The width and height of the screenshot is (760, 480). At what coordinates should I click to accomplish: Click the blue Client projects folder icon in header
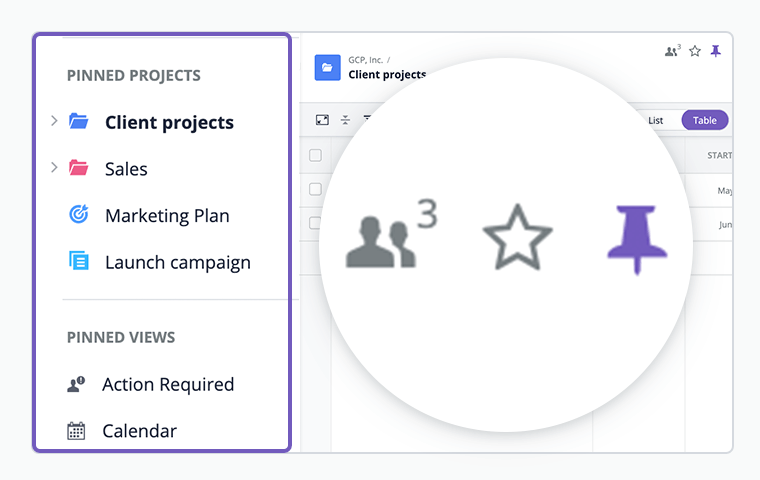[327, 67]
